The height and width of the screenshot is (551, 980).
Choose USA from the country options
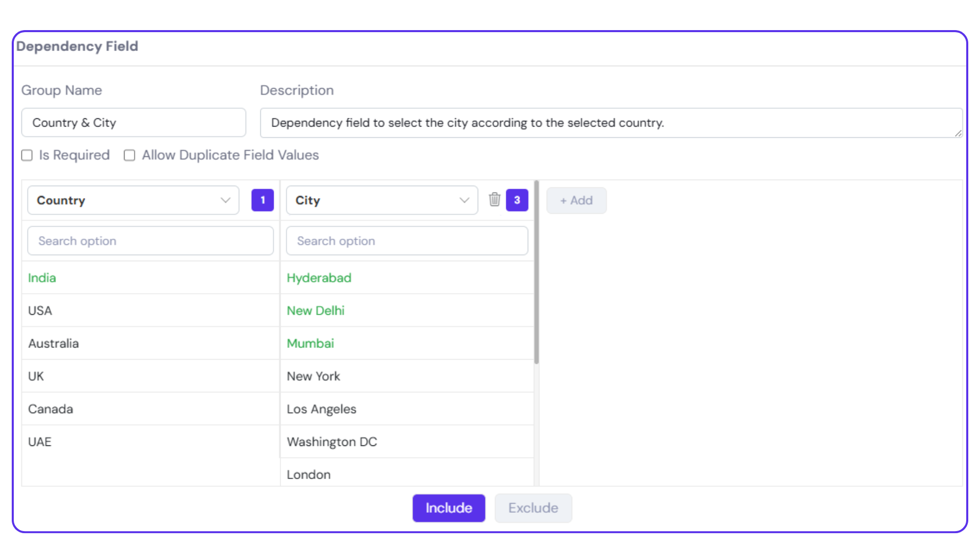[x=40, y=311]
